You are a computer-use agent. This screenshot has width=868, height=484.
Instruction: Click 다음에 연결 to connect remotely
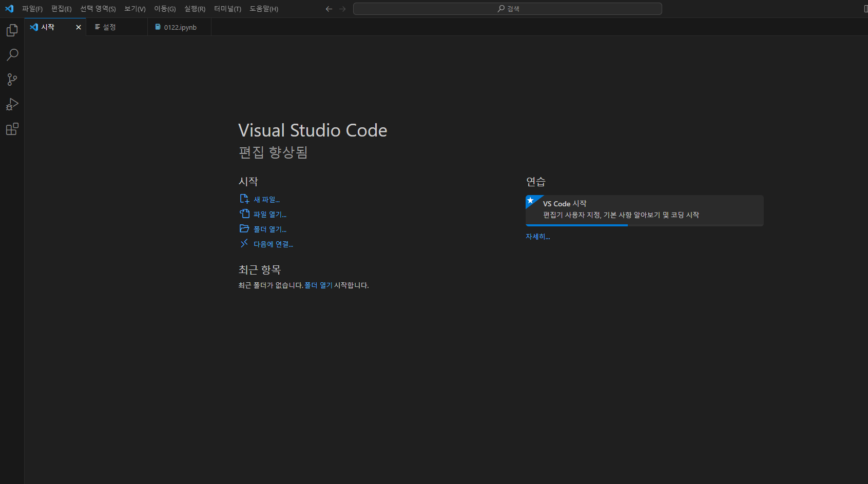(x=273, y=244)
